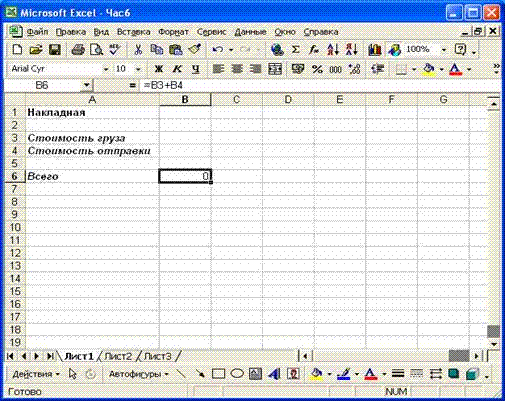505x401 pixels.
Task: Merge and center cells icon
Action: point(275,69)
